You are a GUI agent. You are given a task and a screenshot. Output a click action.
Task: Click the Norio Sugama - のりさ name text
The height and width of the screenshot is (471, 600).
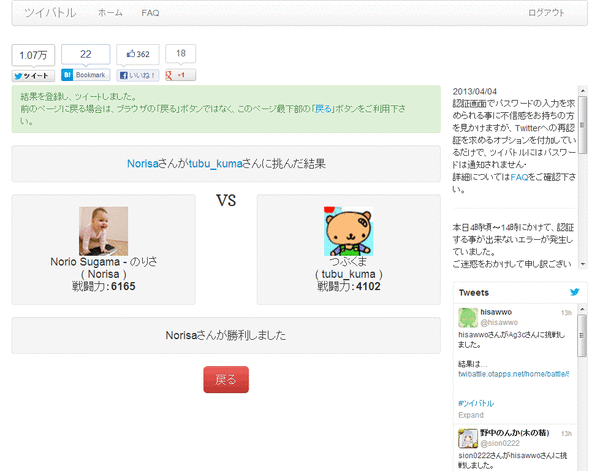point(104,262)
